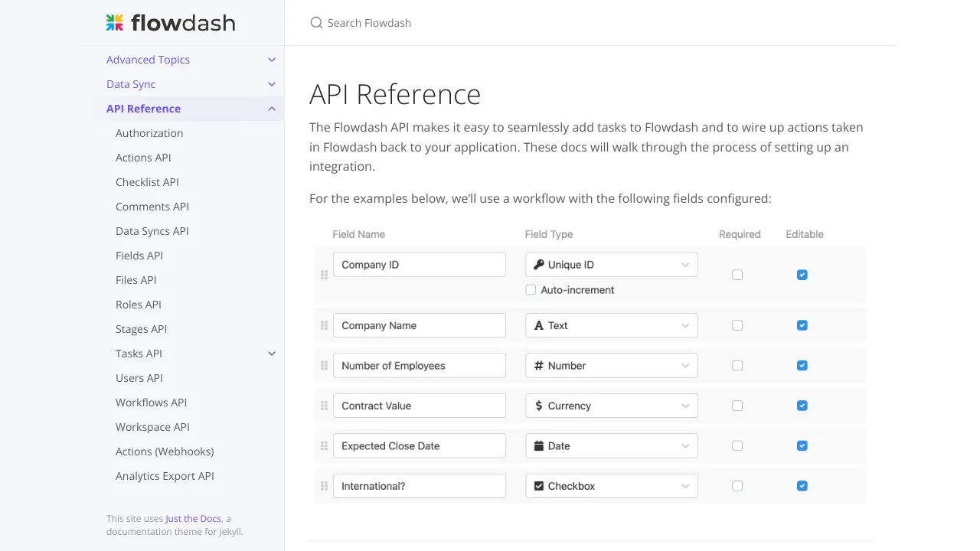This screenshot has height=551, width=980.
Task: Open Data Syncs API in the sidebar
Action: point(152,231)
